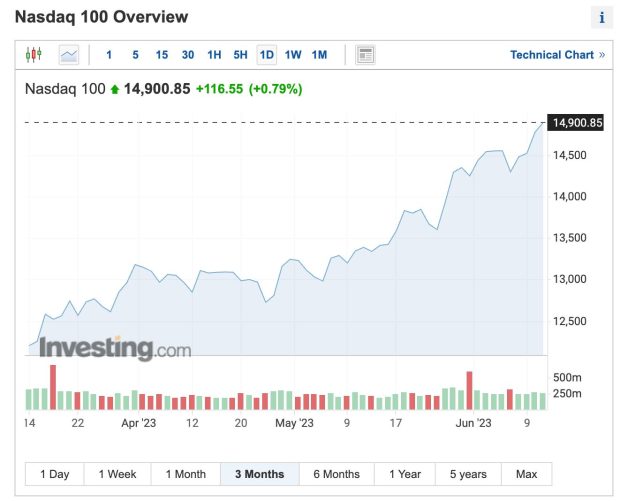Switch interval to 1M monthly
Viewport: 620px width, 501px height.
pyautogui.click(x=319, y=55)
